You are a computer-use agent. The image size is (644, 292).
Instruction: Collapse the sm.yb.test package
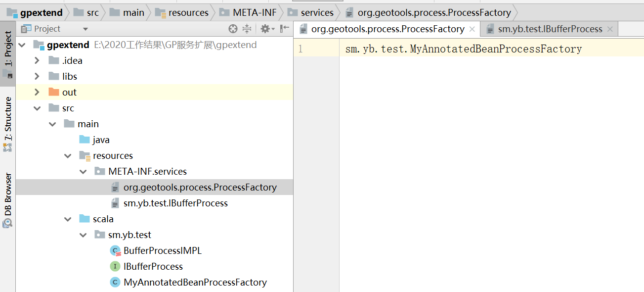click(x=84, y=235)
